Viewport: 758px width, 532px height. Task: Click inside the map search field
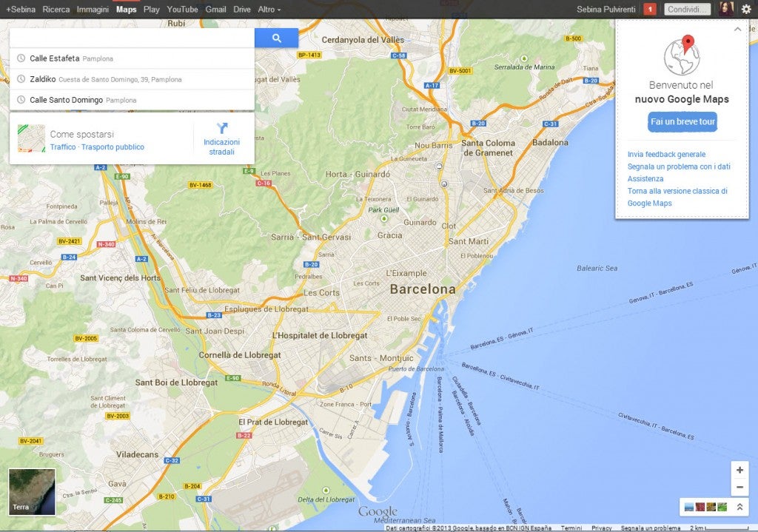(x=132, y=38)
